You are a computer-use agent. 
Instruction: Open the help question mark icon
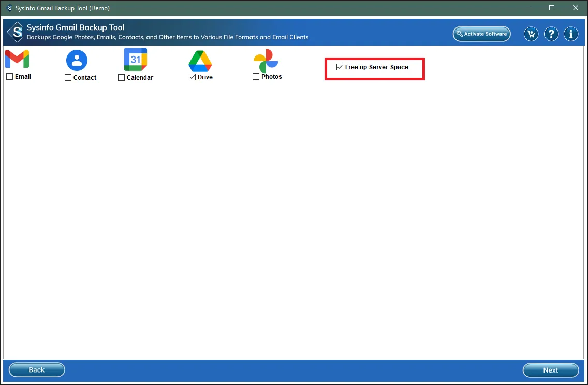(x=551, y=34)
